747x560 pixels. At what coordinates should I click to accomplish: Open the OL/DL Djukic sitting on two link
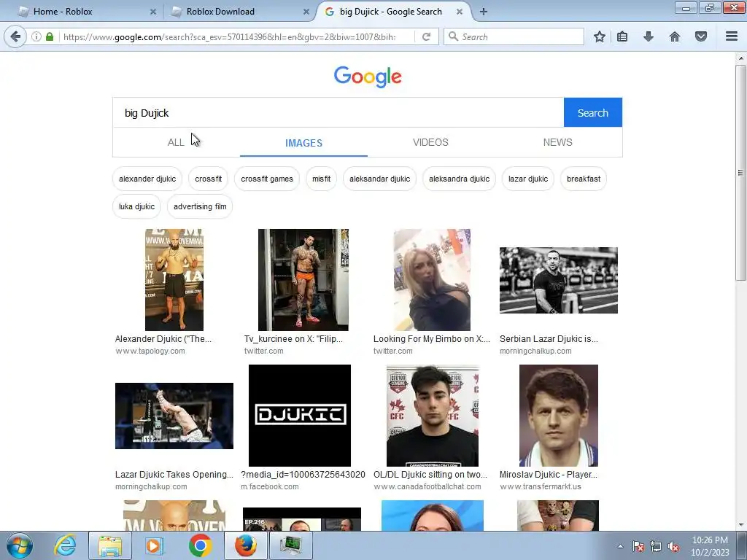(x=430, y=475)
